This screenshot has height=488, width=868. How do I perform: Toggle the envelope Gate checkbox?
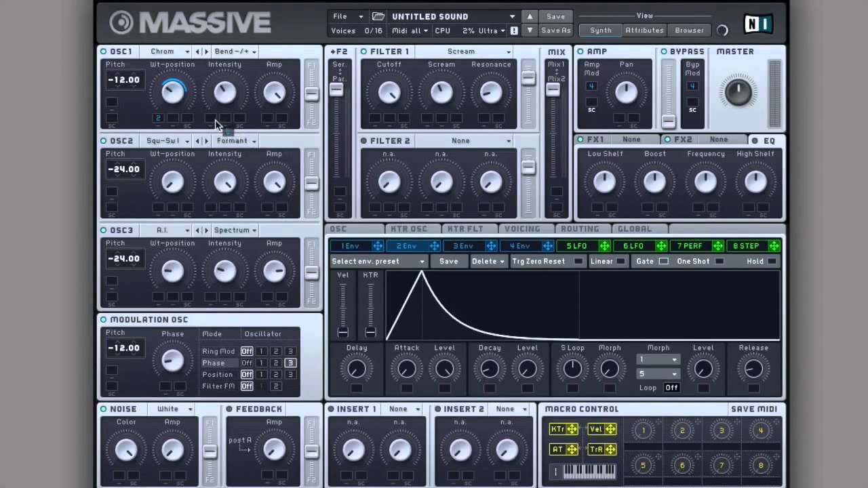click(x=663, y=262)
